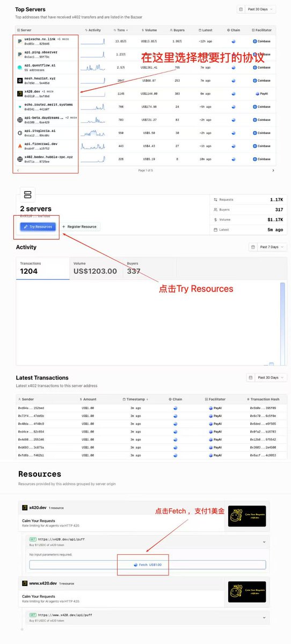Open the mesh.heurist.xyz server row

pos(145,80)
